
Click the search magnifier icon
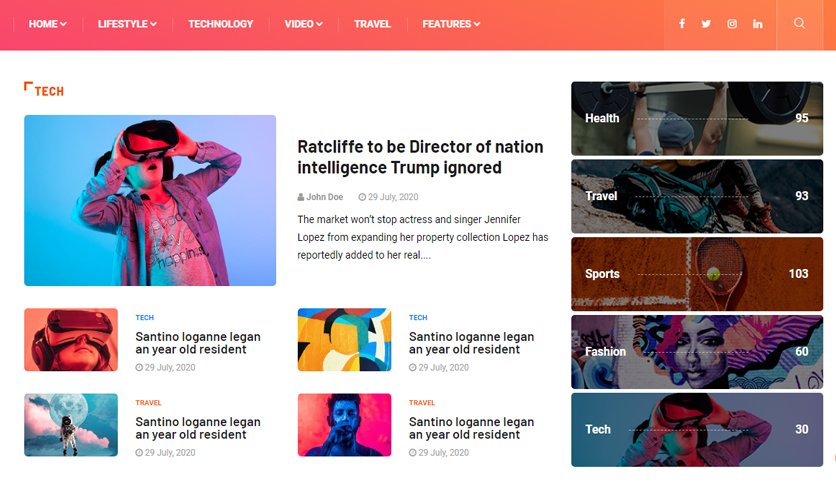(799, 23)
